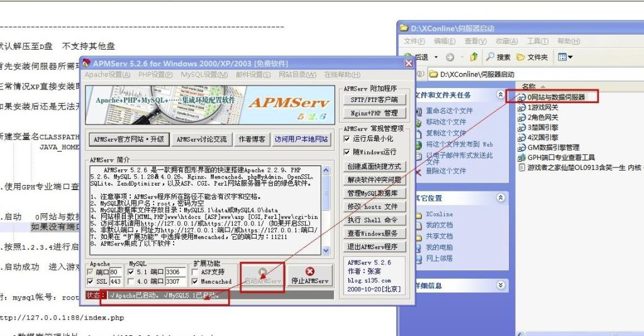The height and width of the screenshot is (336, 644).
Task: Collapse 文件和文件夹任务 panel chevron
Action: 500,95
